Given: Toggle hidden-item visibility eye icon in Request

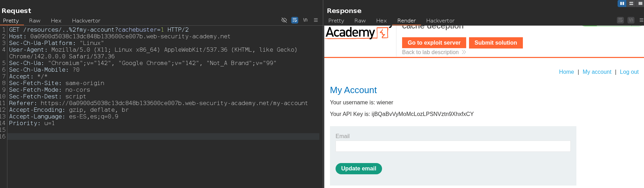Looking at the screenshot, I should (x=284, y=20).
